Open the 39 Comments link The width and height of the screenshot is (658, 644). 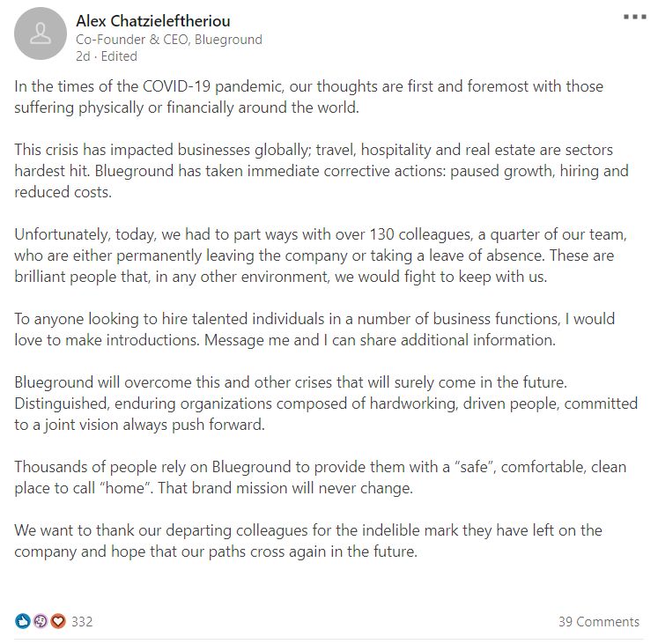(x=598, y=621)
